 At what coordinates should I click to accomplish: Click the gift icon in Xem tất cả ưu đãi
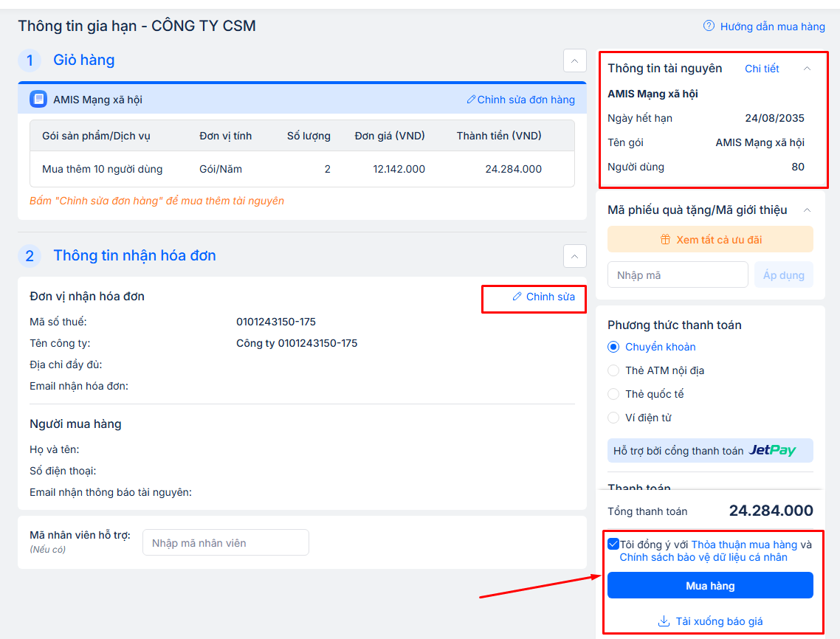(665, 240)
